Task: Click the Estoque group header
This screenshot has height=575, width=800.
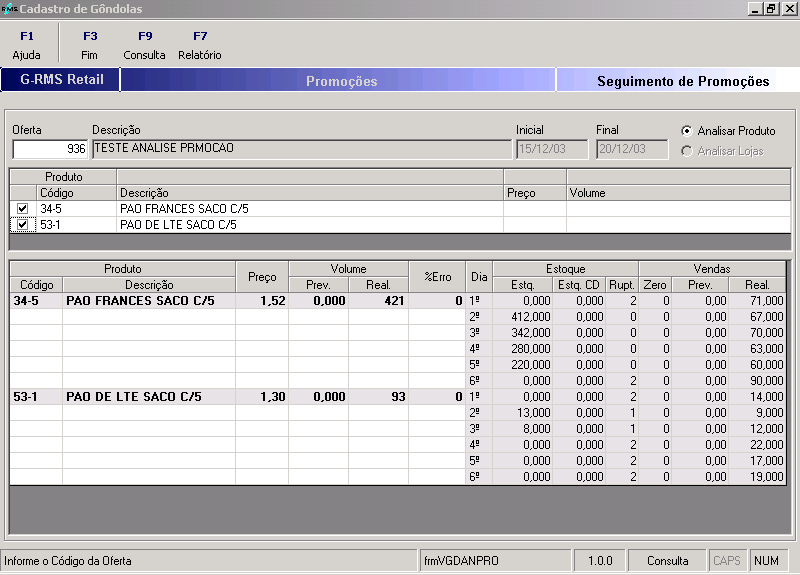Action: (565, 269)
